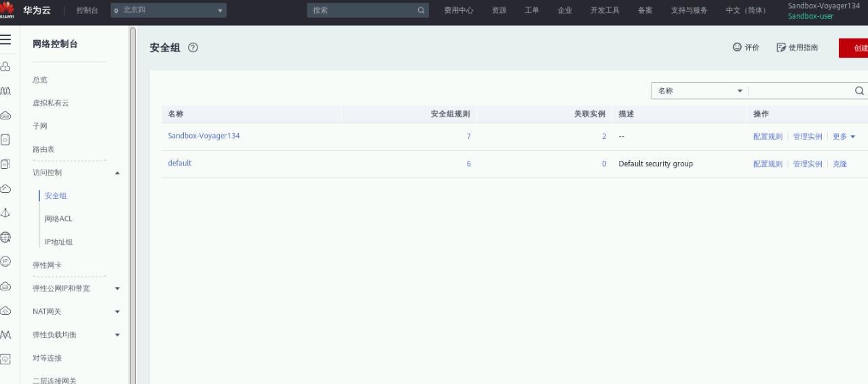Focus the security group name filter field
The height and width of the screenshot is (384, 868).
[x=801, y=91]
